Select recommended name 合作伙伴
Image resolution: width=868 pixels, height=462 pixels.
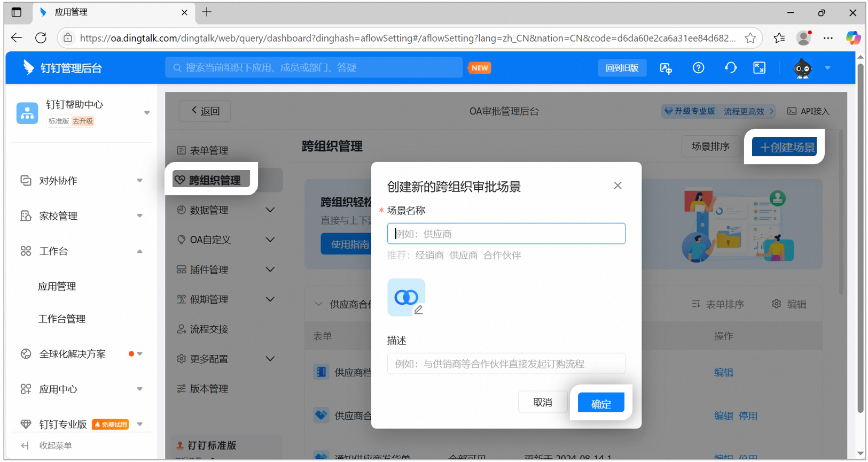point(502,256)
